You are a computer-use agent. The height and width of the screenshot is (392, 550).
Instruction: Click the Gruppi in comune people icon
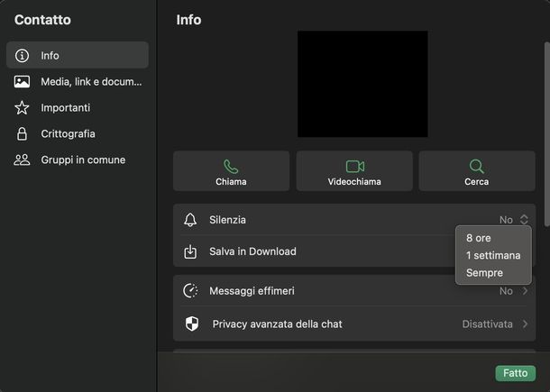pyautogui.click(x=23, y=160)
